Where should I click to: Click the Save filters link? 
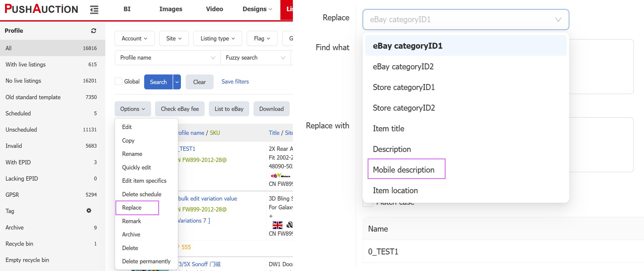[235, 82]
